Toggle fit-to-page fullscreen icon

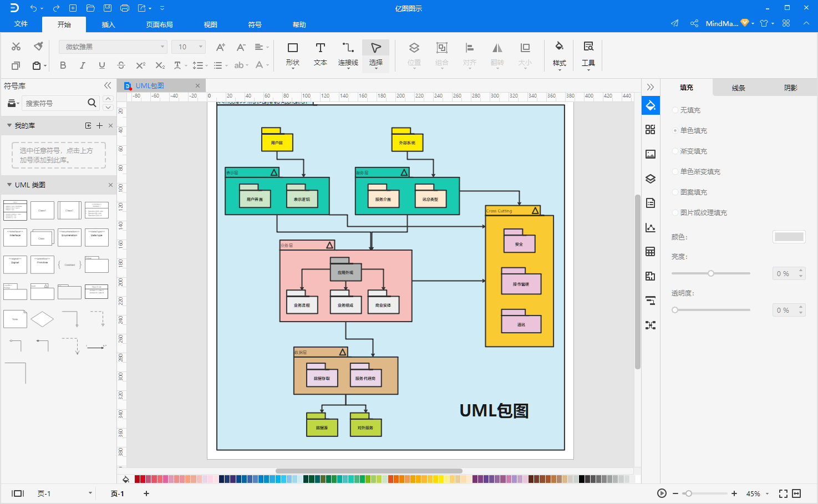783,493
